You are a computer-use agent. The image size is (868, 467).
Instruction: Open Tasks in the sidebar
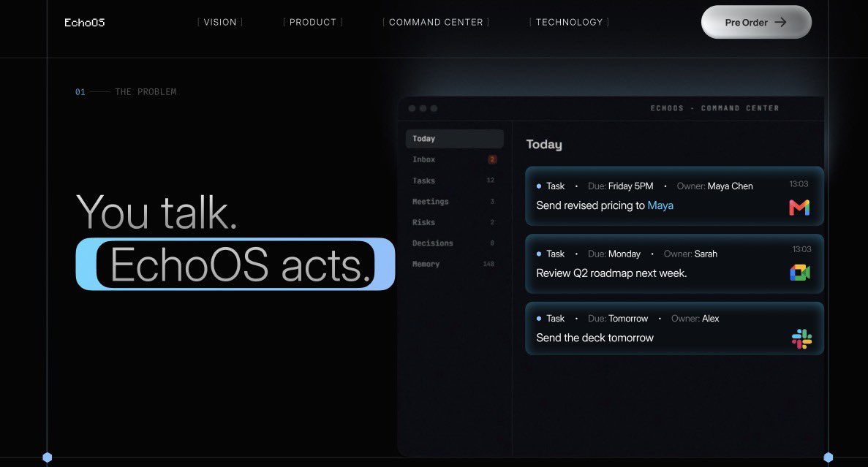coord(455,181)
